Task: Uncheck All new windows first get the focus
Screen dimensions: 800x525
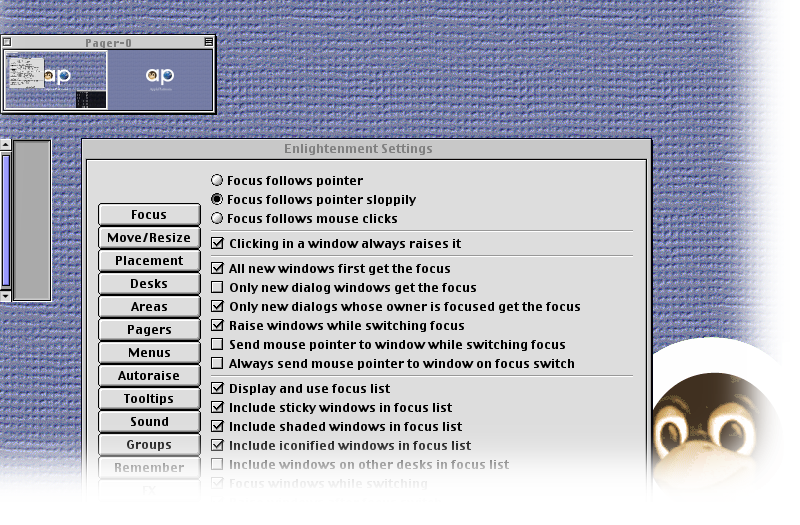Action: (217, 268)
